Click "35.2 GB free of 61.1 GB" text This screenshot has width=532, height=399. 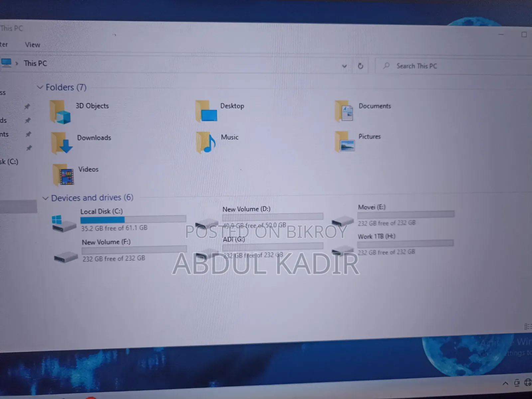(x=114, y=228)
